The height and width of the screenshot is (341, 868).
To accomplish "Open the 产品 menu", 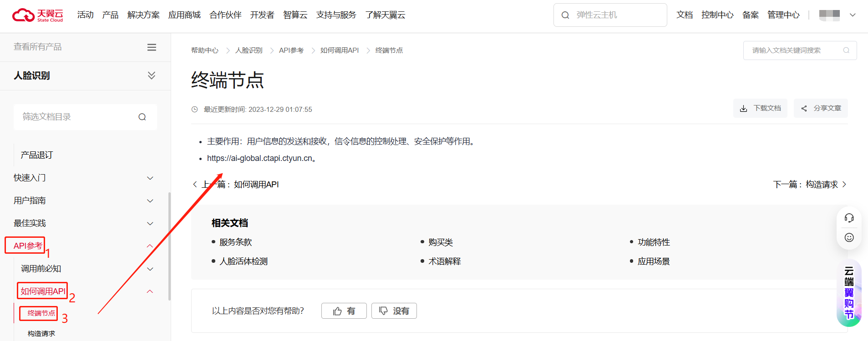I will tap(110, 15).
